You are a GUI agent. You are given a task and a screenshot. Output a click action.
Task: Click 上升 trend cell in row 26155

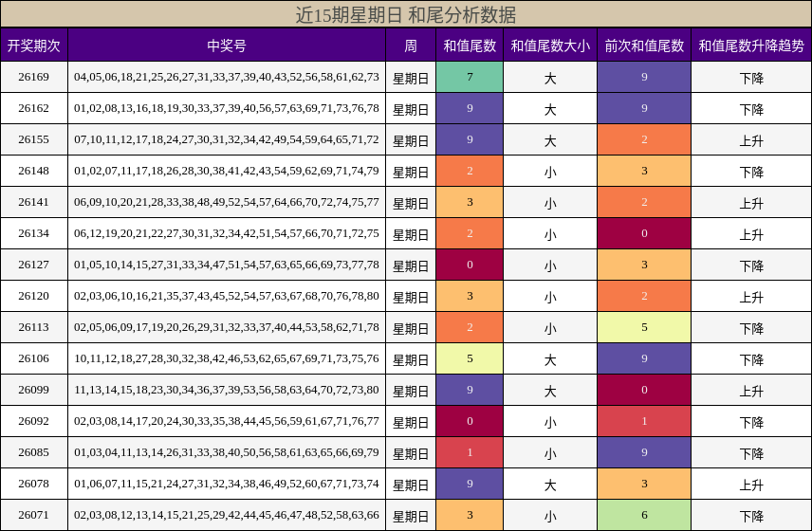pyautogui.click(x=751, y=140)
